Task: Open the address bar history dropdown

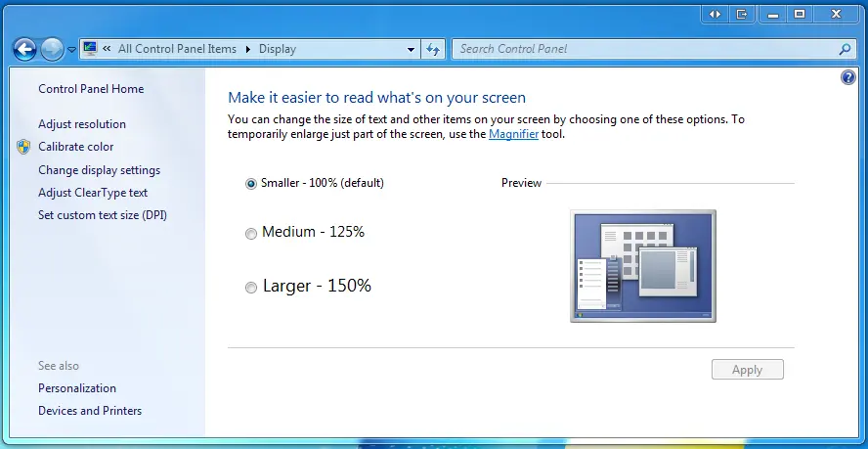Action: (411, 49)
